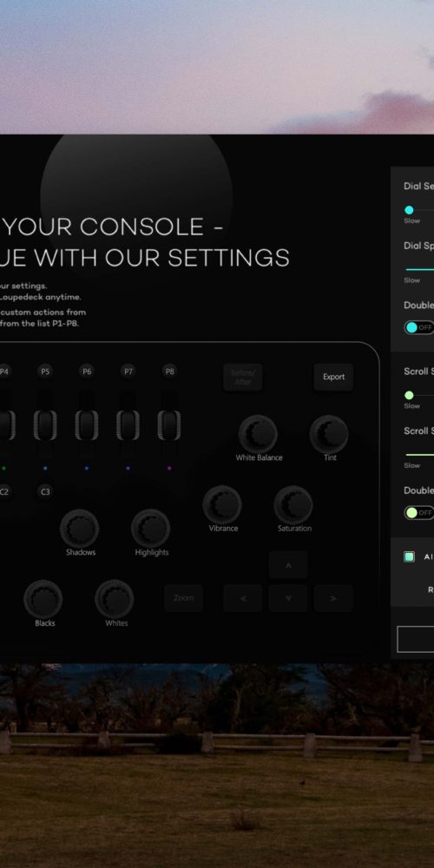Select the Vibrance knob
Viewport: 434px width, 868px height.
point(222,505)
